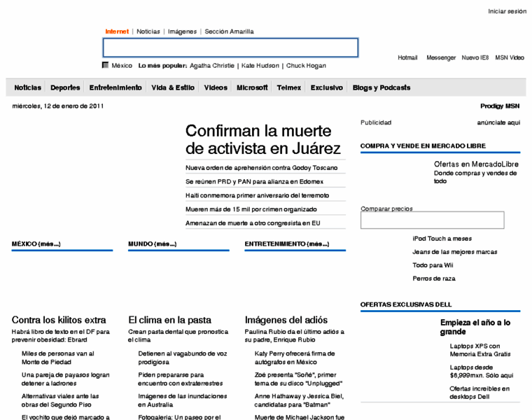Open Laptops desde $8,999mxn offer
Image resolution: width=532 pixels, height=420 pixels.
[482, 371]
